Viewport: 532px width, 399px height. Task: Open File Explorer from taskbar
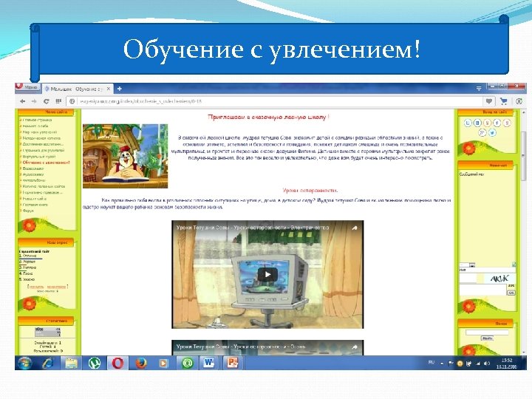tap(71, 363)
